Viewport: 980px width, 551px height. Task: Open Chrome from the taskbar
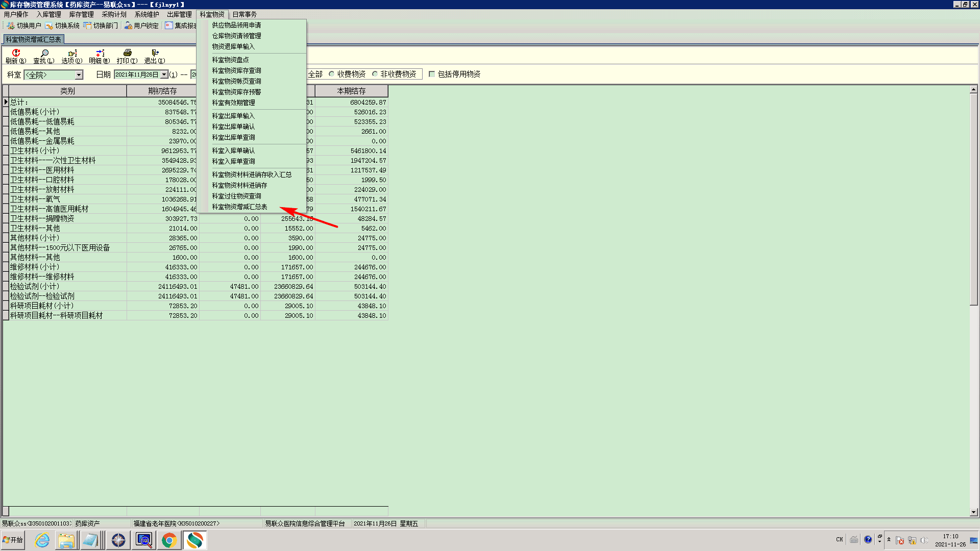tap(169, 540)
